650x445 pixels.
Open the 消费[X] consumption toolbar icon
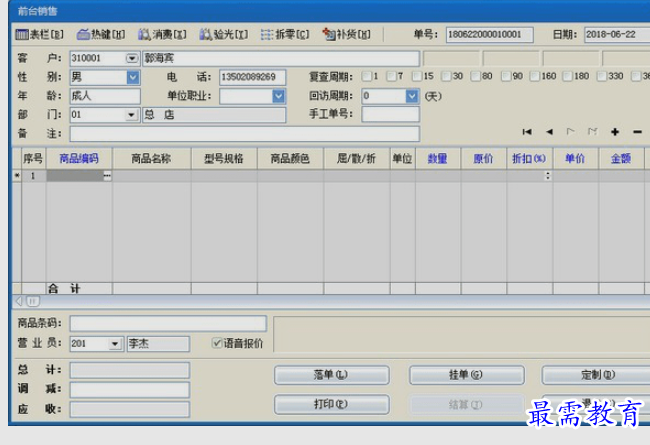pyautogui.click(x=162, y=34)
